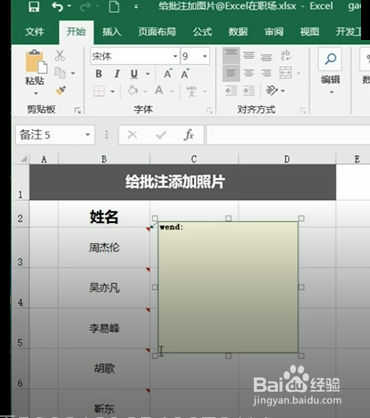Toggle wrap text ab icon
This screenshot has width=370, height=418.
(286, 55)
